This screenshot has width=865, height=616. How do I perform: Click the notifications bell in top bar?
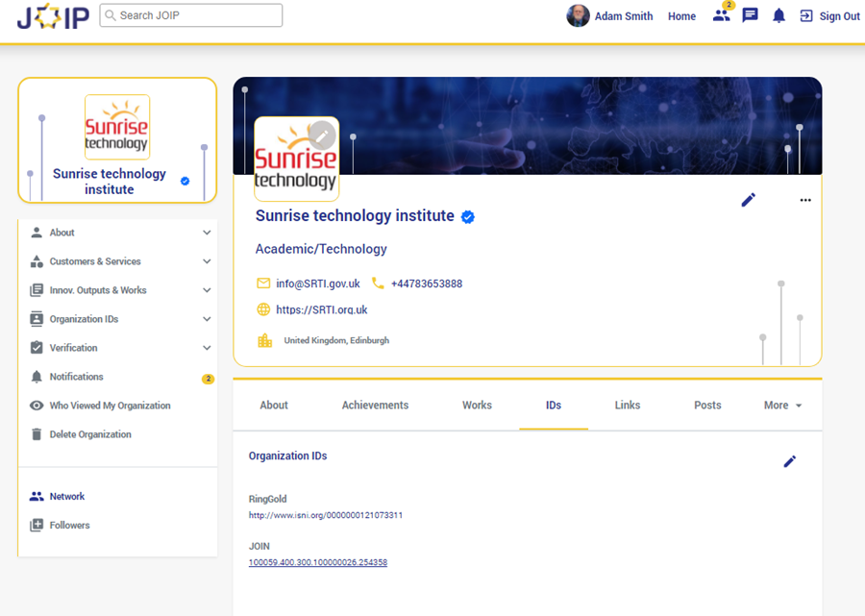pos(778,15)
